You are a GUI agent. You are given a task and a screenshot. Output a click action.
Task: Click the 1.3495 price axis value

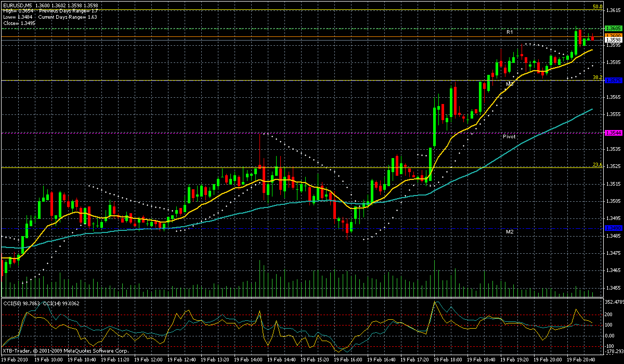click(614, 218)
